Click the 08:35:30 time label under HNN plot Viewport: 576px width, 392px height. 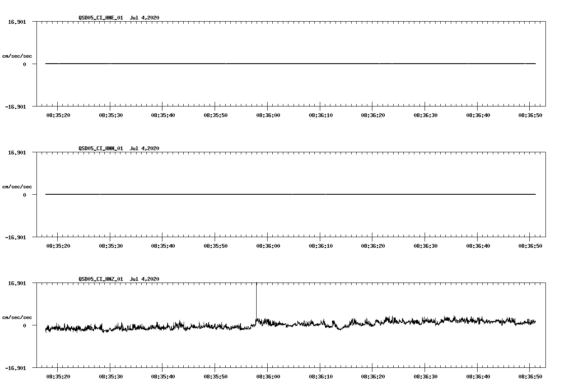[111, 246]
